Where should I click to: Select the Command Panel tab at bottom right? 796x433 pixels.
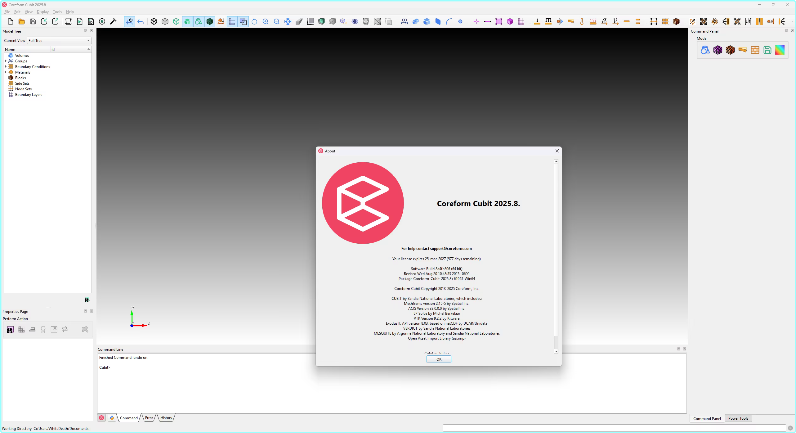tap(707, 419)
